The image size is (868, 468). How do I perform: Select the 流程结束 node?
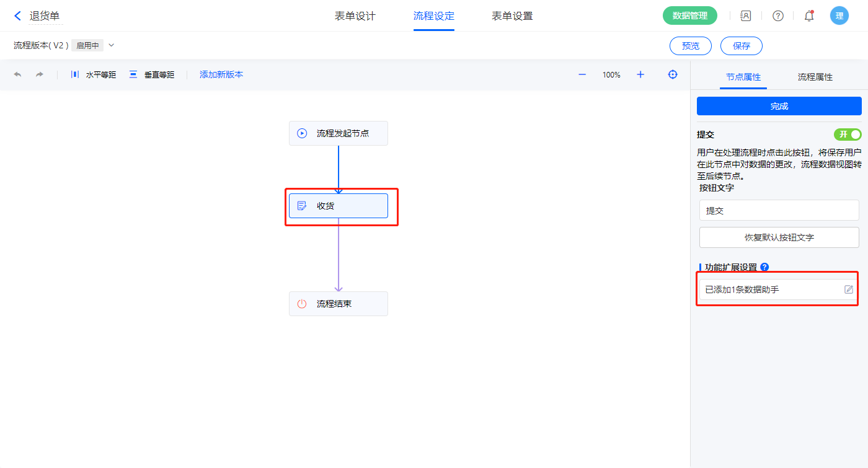338,304
